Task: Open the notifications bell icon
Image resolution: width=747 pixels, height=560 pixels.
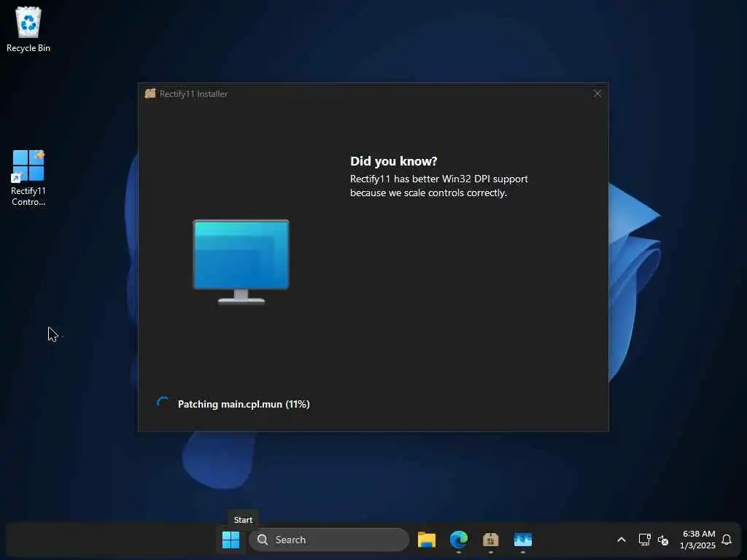Action: (727, 540)
